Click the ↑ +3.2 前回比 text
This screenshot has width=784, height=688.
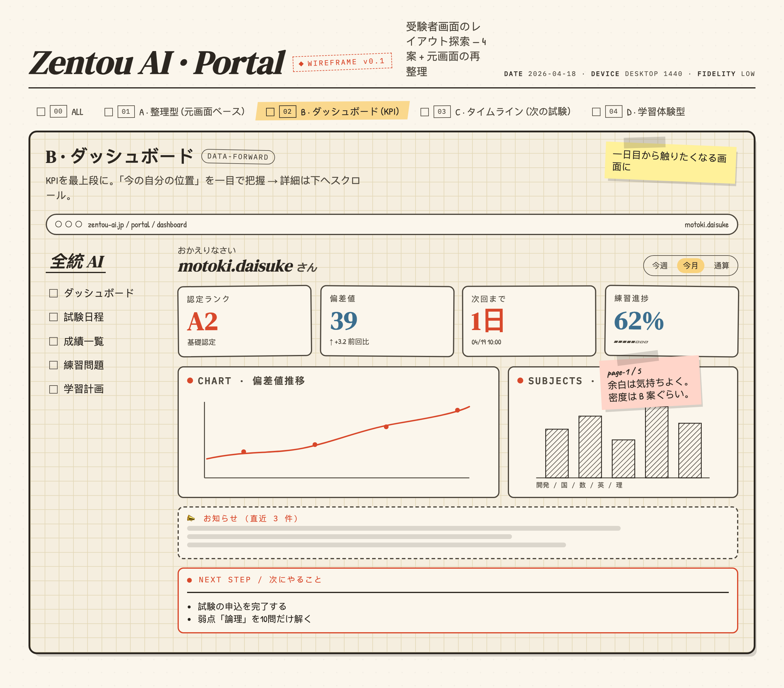tap(349, 342)
